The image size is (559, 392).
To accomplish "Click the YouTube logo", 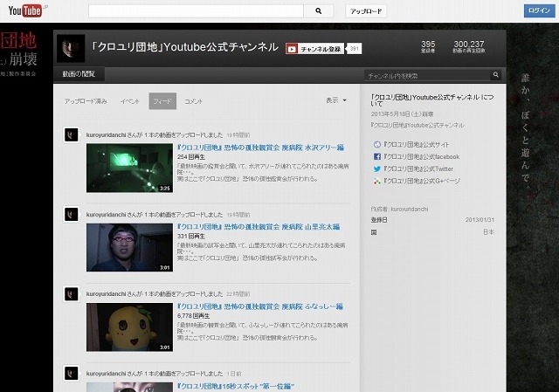I will (x=25, y=10).
